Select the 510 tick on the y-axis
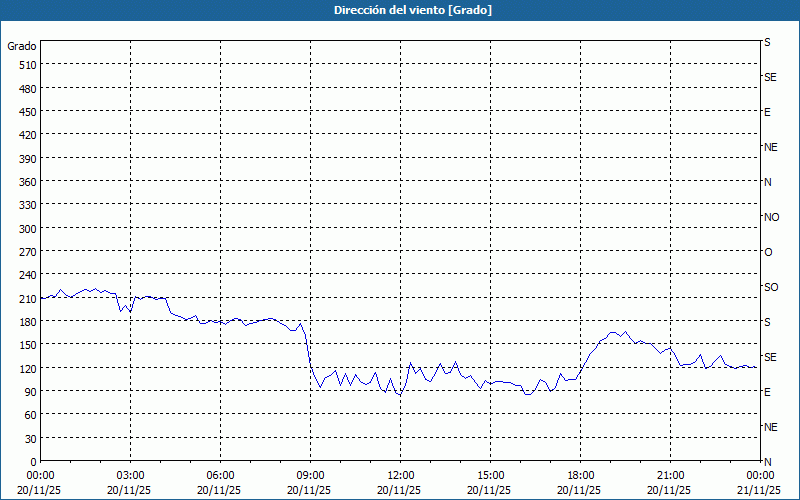Image resolution: width=800 pixels, height=500 pixels. coord(27,64)
